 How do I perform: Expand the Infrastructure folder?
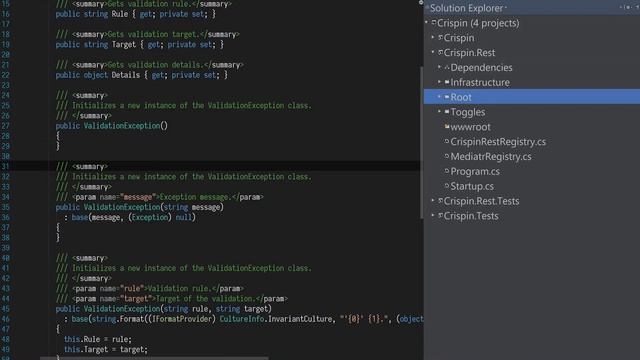(x=440, y=82)
